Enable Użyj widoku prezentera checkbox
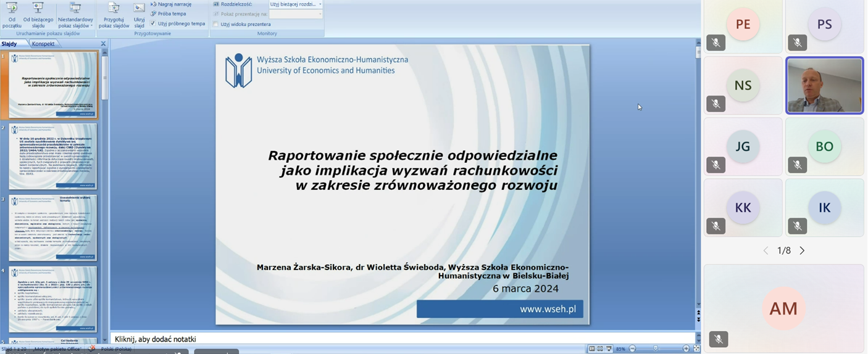Viewport: 868px width, 354px height. coord(215,24)
